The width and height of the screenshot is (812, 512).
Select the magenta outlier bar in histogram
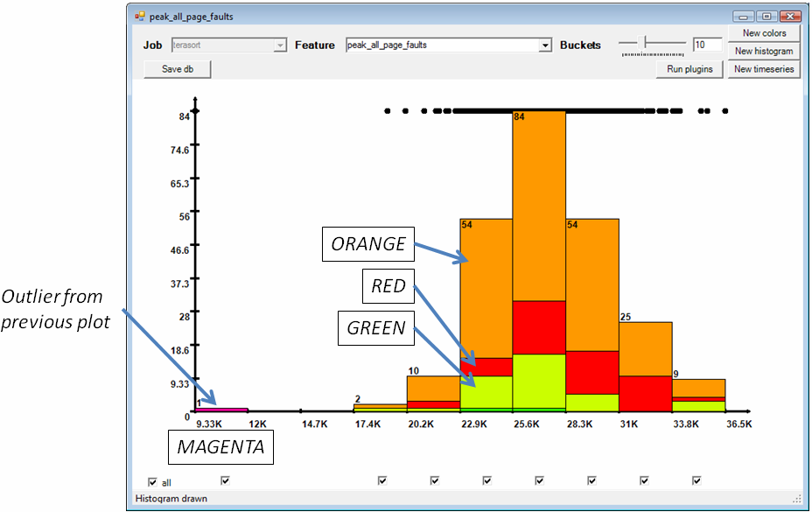tap(221, 410)
